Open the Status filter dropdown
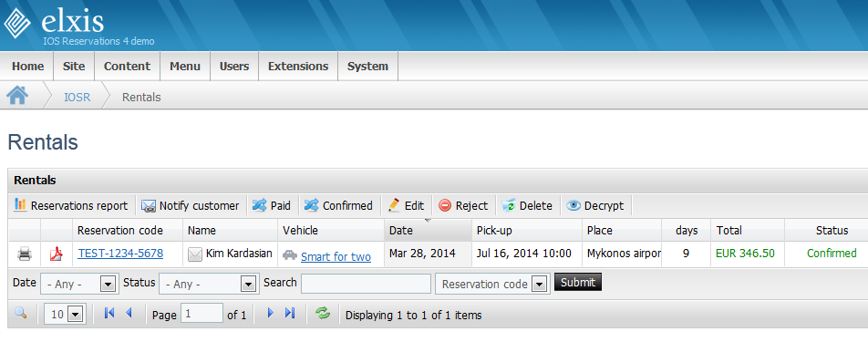868x363 pixels. pyautogui.click(x=209, y=284)
